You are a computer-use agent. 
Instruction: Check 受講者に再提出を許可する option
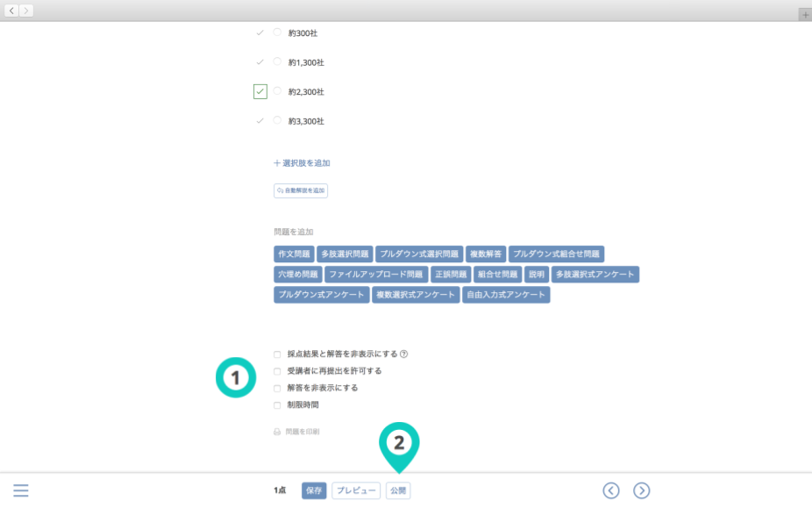click(277, 371)
